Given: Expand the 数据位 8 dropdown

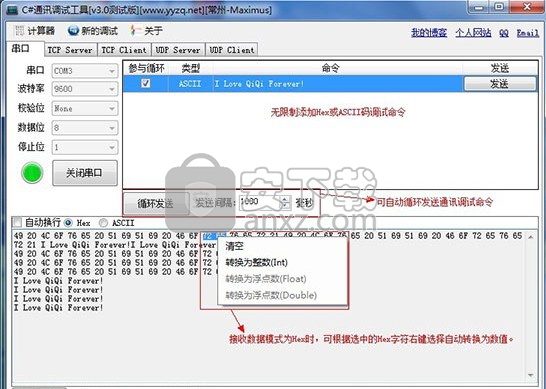Looking at the screenshot, I should pos(112,128).
